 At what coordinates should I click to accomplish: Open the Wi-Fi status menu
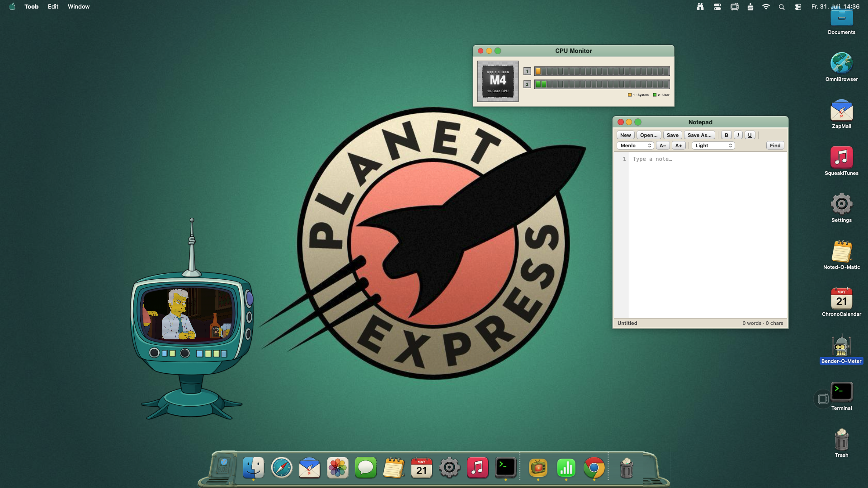(x=766, y=7)
